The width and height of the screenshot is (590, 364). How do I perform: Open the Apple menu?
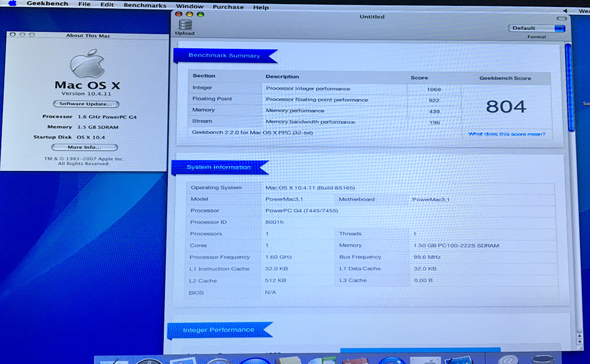[x=12, y=5]
